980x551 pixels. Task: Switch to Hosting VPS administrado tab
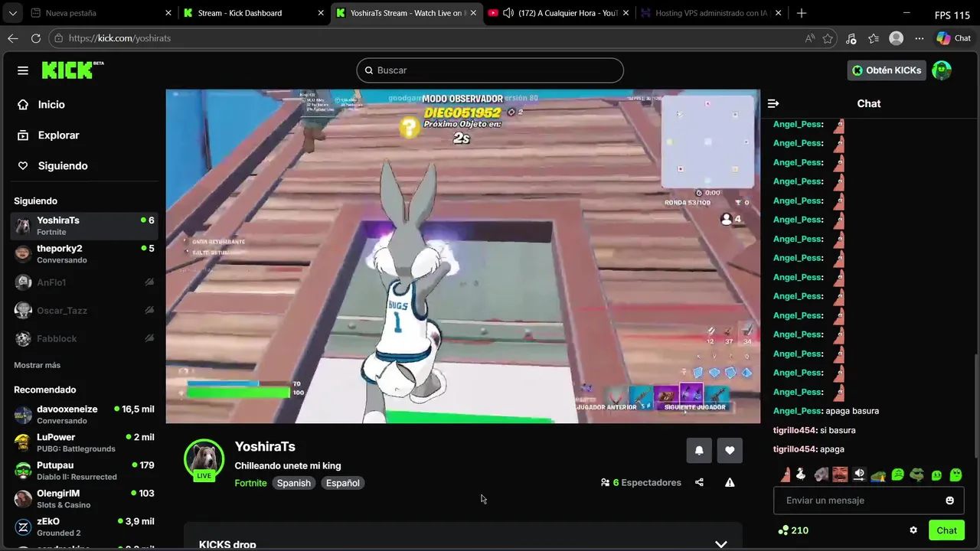point(712,13)
